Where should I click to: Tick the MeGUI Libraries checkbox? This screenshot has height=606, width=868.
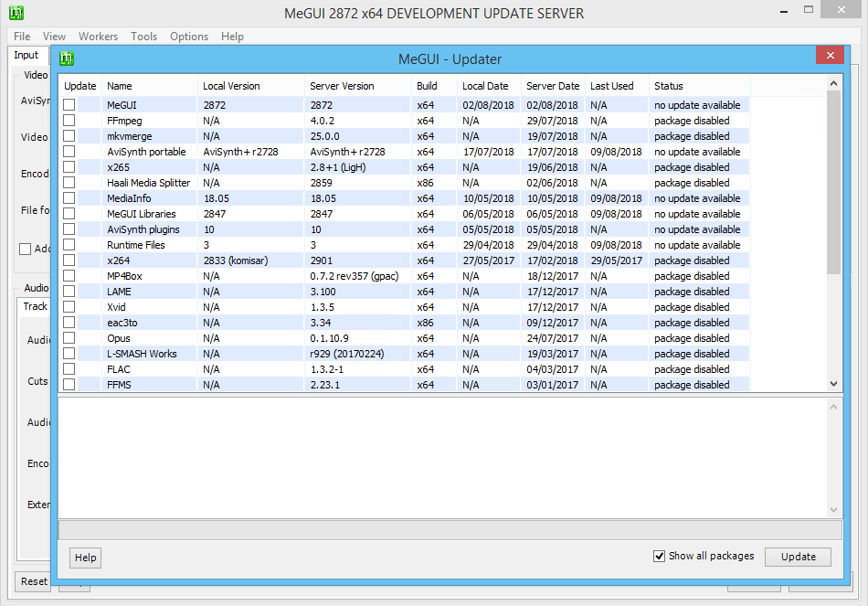[69, 213]
